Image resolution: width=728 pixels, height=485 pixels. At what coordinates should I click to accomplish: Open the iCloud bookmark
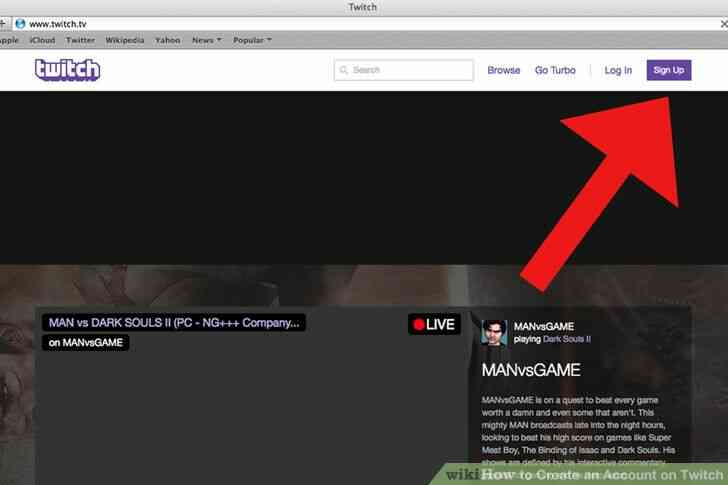pyautogui.click(x=43, y=40)
